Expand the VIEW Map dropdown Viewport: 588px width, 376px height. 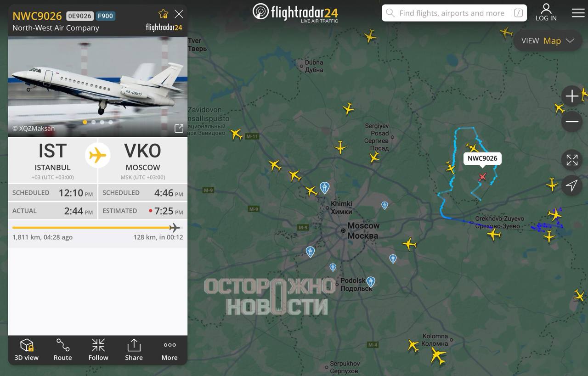pyautogui.click(x=548, y=41)
